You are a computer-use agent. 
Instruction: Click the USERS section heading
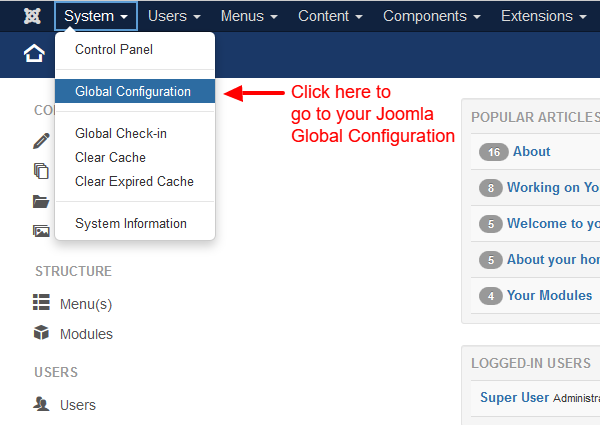[x=56, y=372]
